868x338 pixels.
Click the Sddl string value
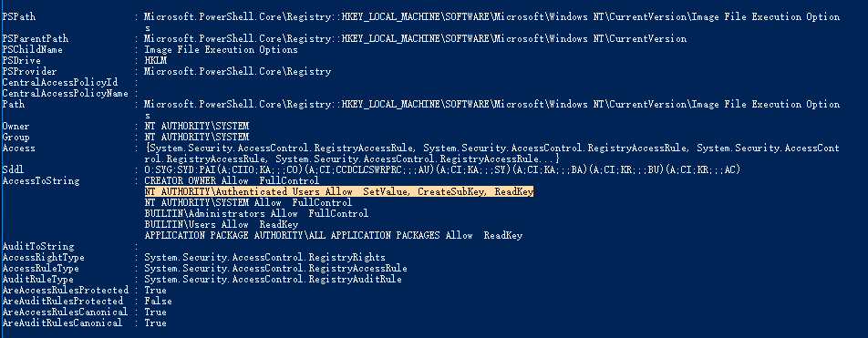coord(442,169)
